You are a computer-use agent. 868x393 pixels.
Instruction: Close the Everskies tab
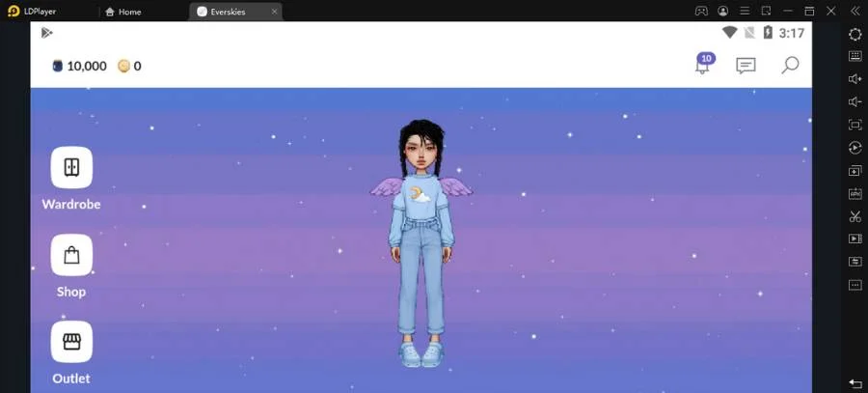point(274,12)
